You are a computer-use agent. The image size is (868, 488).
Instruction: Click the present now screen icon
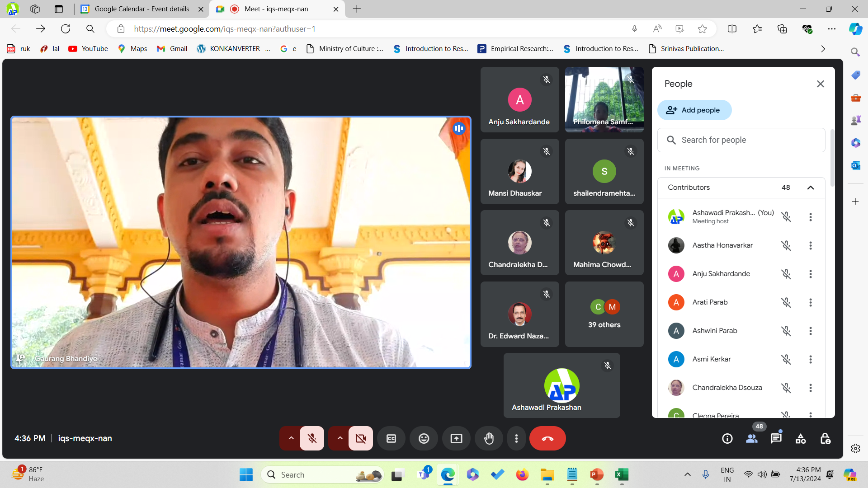456,438
